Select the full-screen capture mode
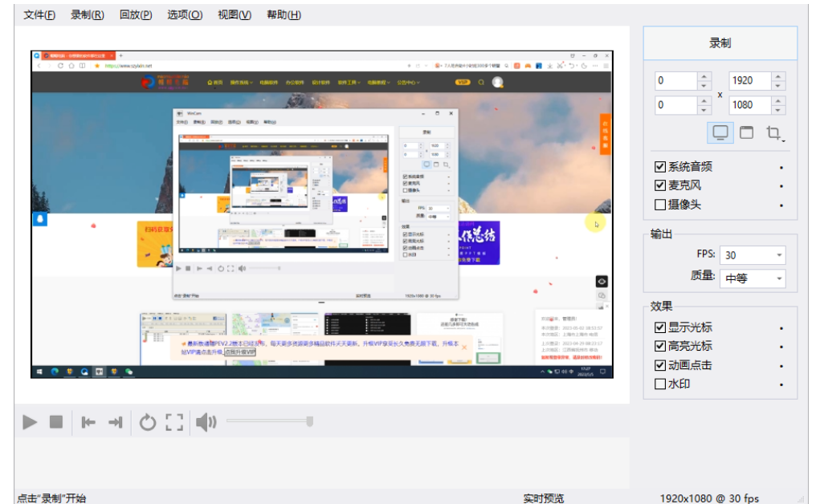This screenshot has width=816, height=504. coord(720,132)
